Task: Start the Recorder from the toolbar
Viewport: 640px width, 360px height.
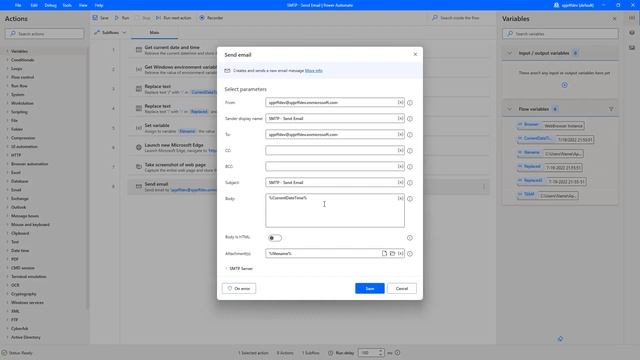Action: 211,18
